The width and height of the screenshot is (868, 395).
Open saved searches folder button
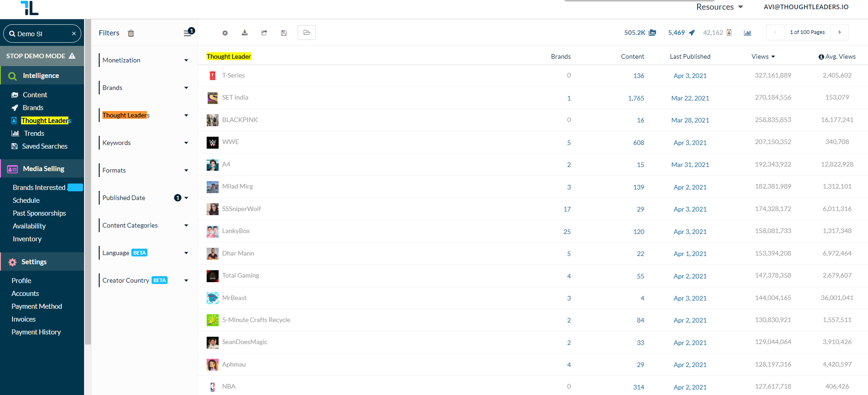[307, 33]
